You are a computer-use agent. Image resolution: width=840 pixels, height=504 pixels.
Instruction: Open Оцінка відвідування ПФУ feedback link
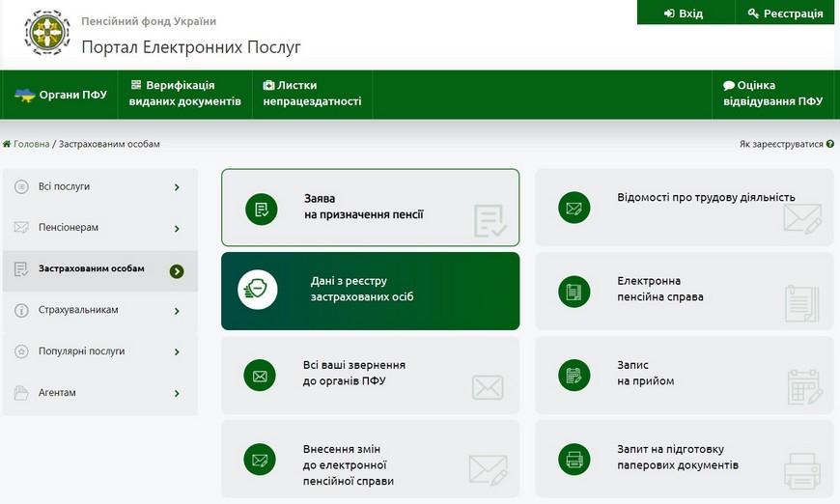(772, 94)
